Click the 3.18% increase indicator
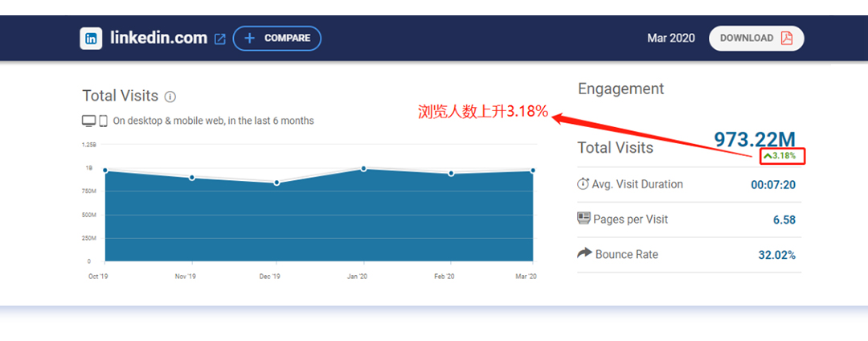This screenshot has width=868, height=341. 780,156
